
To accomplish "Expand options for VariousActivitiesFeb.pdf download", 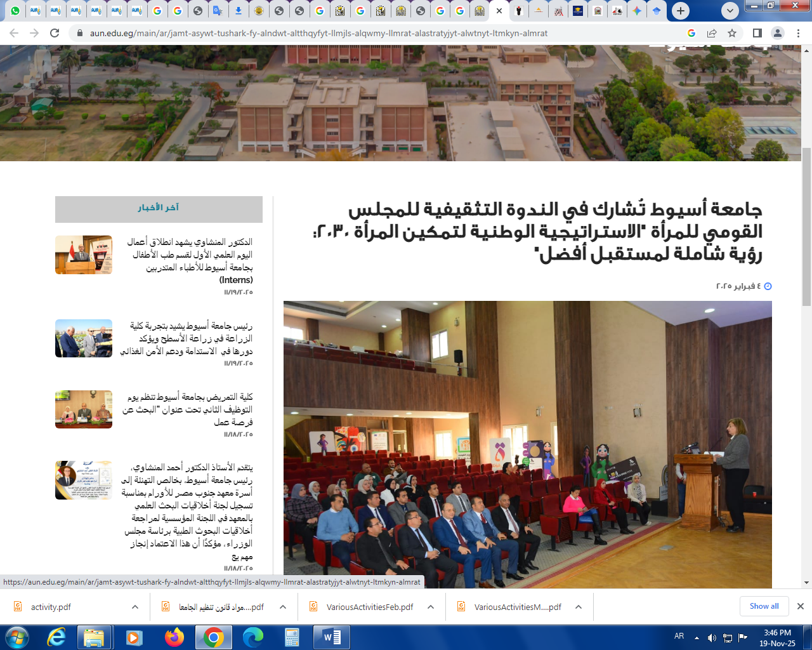I will pos(431,607).
